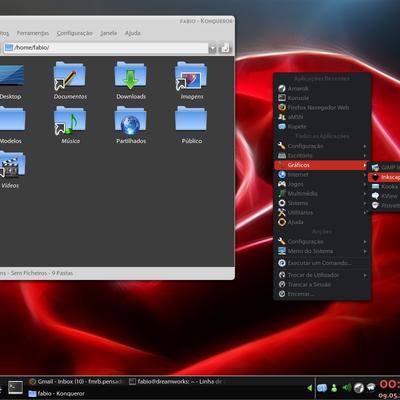Choose Executar um Comando...
400x400 pixels.
(x=322, y=263)
